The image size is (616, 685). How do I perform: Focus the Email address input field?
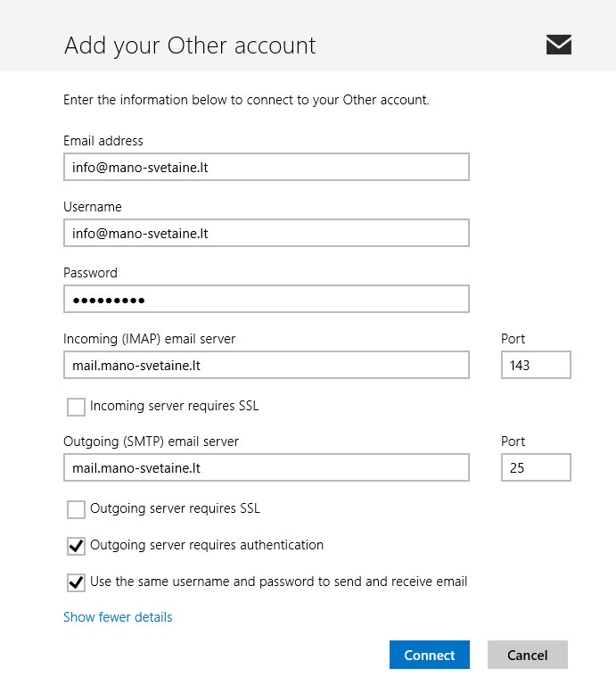pyautogui.click(x=266, y=167)
